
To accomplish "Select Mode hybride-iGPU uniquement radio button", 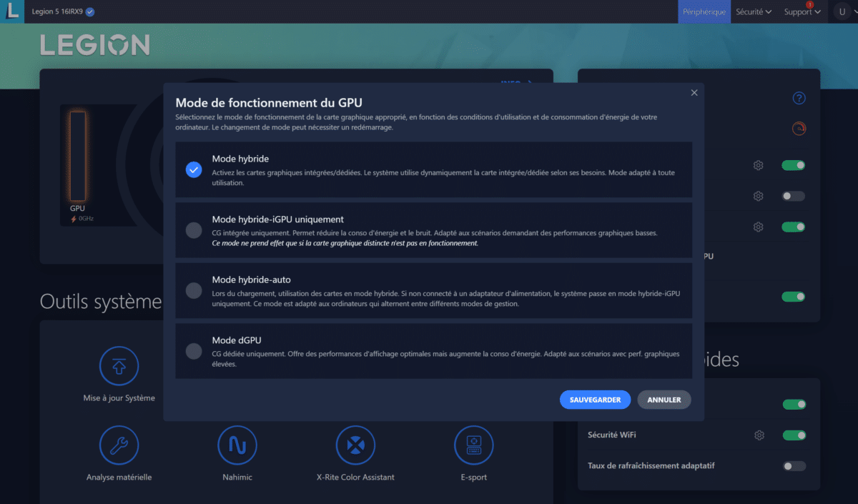I will (194, 230).
